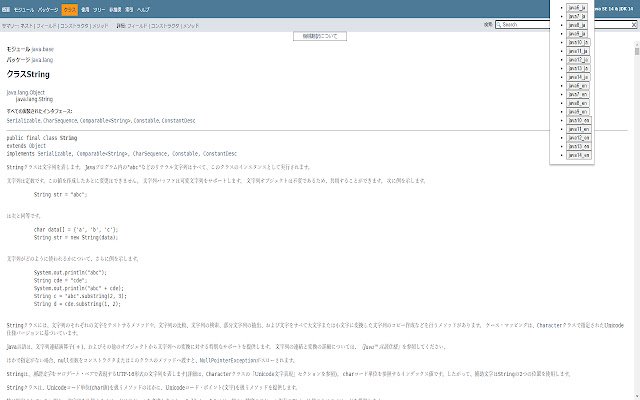Open the モジュール nav item

click(x=24, y=9)
